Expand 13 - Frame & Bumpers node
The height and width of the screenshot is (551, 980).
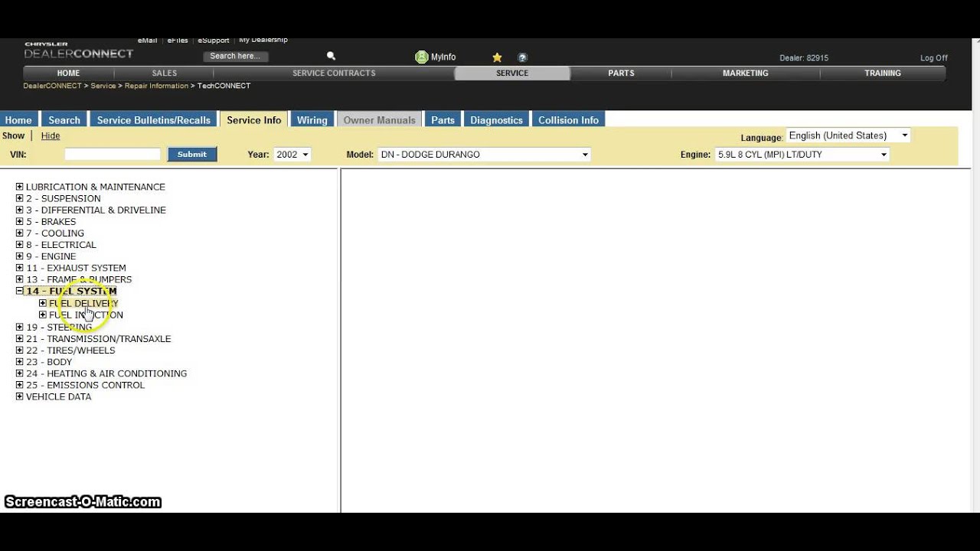pos(20,279)
